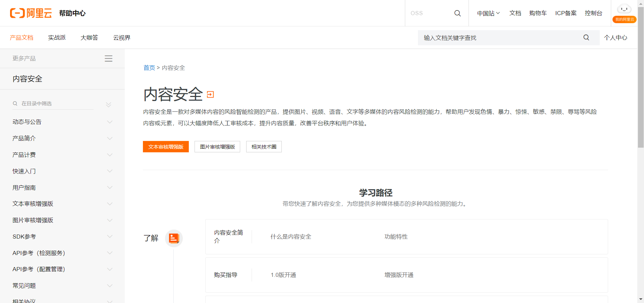Click the orange 了解 book icon
The height and width of the screenshot is (303, 644).
pyautogui.click(x=174, y=238)
